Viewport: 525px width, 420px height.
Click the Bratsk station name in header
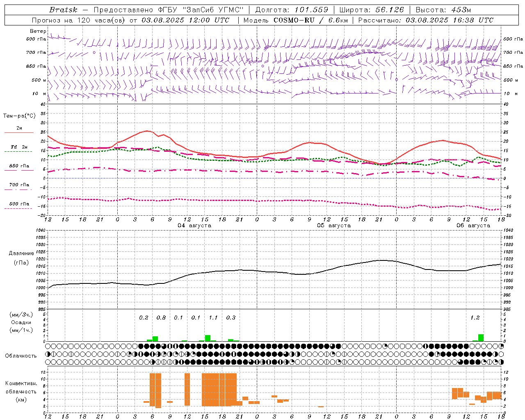[63, 10]
